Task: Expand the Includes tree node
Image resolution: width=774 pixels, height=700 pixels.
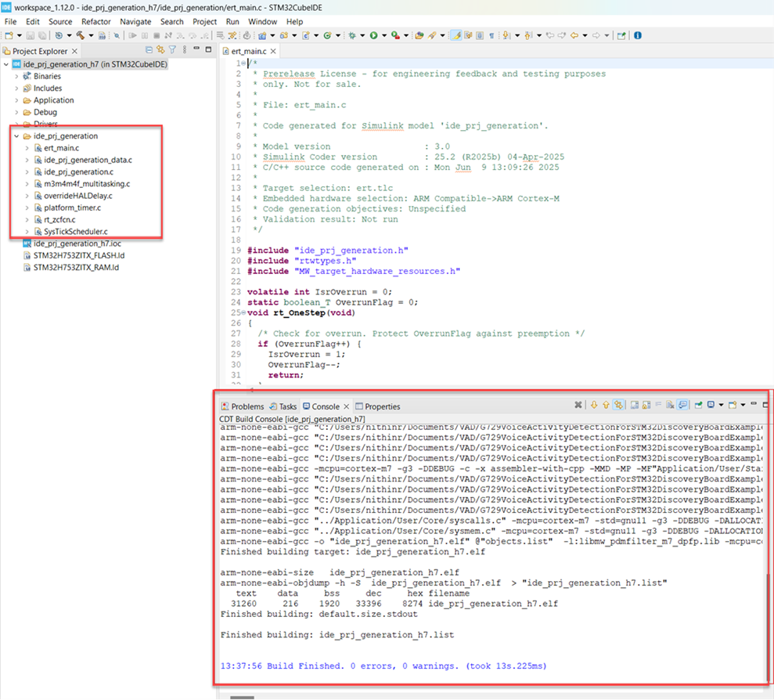Action: (x=16, y=88)
